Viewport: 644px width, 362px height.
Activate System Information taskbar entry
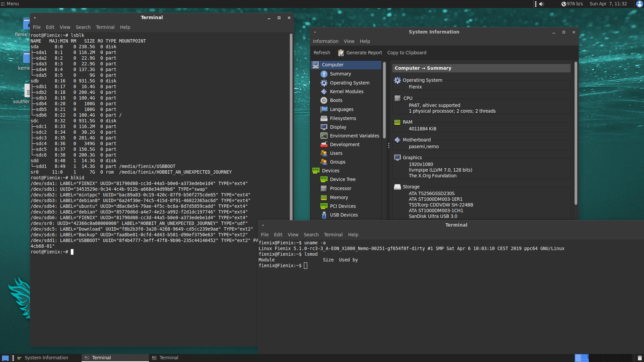click(x=46, y=358)
